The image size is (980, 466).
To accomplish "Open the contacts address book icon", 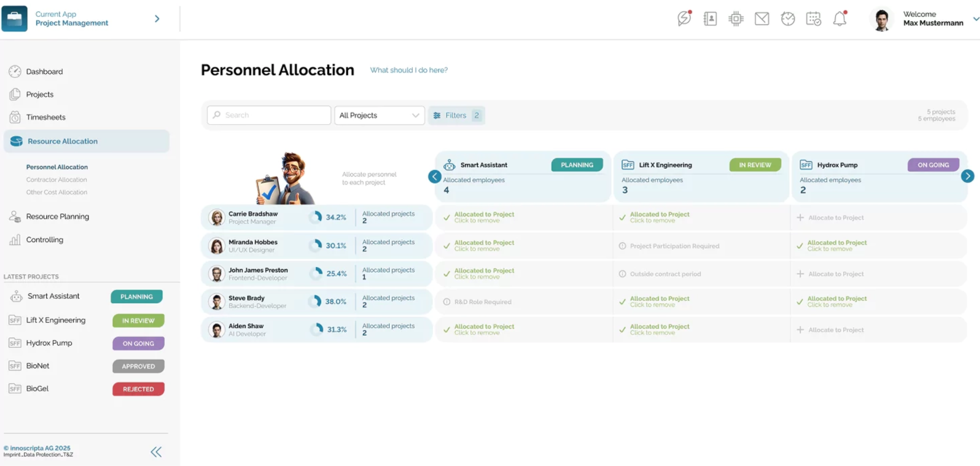I will point(710,19).
